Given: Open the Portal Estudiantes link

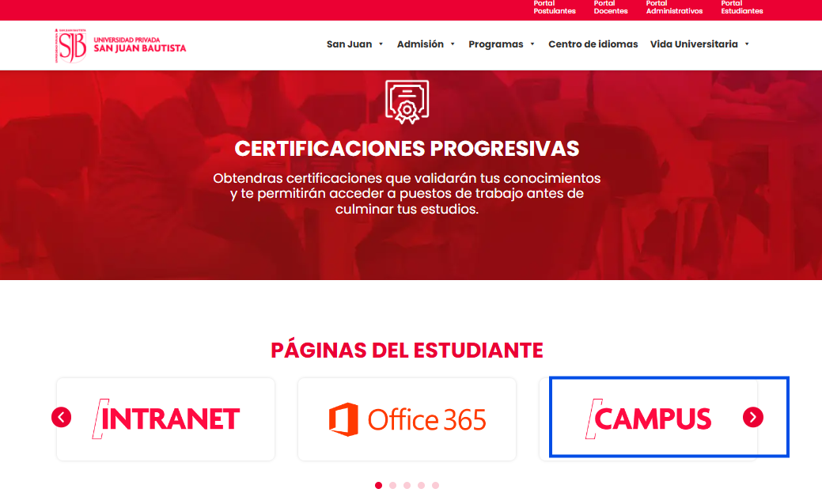Looking at the screenshot, I should point(742,7).
